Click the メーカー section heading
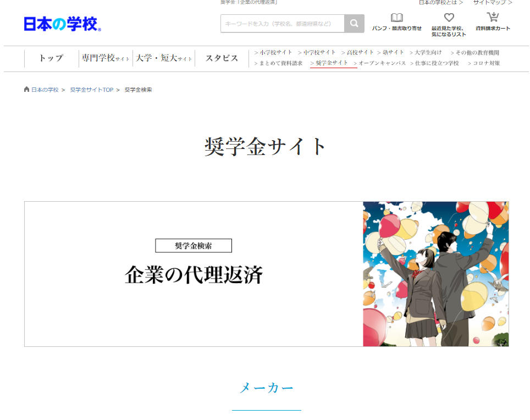This screenshot has height=420, width=530. 266,388
